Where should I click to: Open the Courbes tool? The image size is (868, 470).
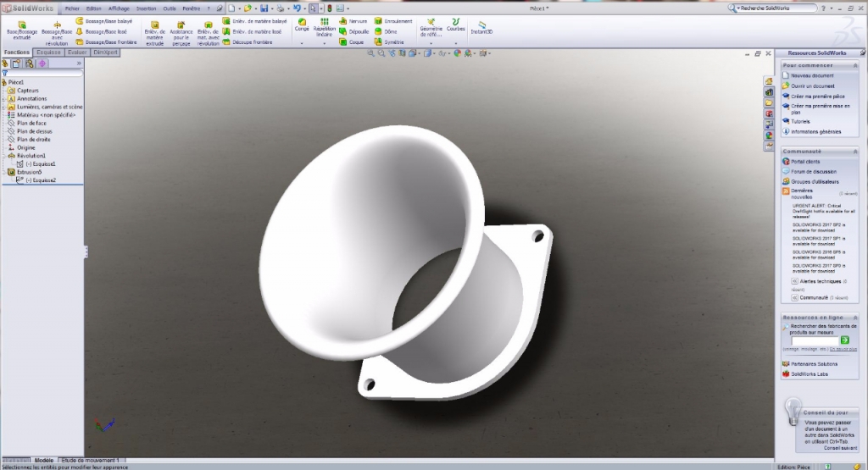tap(455, 25)
